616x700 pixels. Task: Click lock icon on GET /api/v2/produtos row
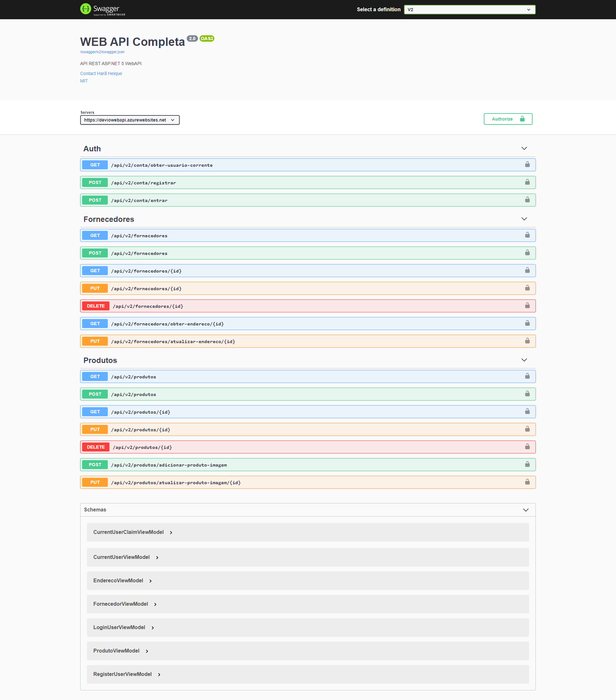point(527,376)
